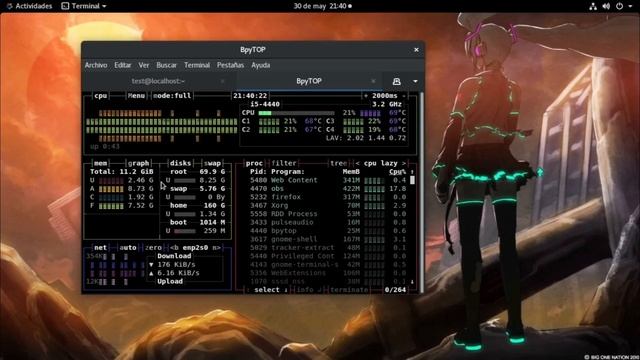Toggle the mode:full view setting

[172, 96]
